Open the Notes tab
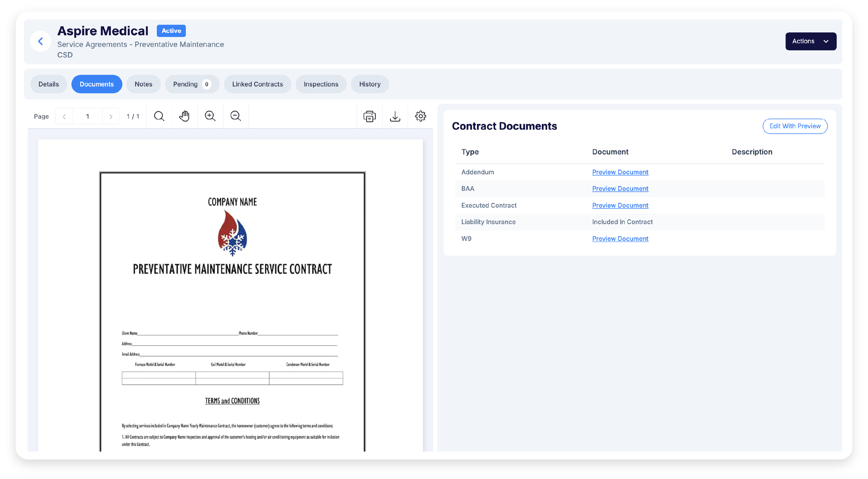 (x=143, y=84)
